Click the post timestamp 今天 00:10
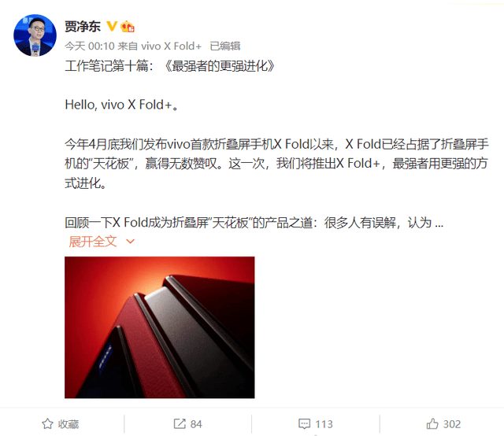 (x=90, y=46)
